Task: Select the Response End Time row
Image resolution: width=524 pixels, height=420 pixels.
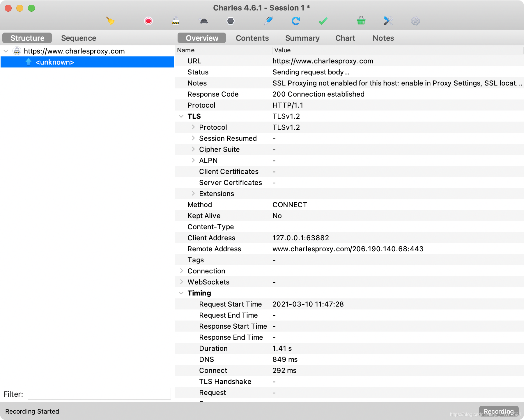Action: click(349, 337)
